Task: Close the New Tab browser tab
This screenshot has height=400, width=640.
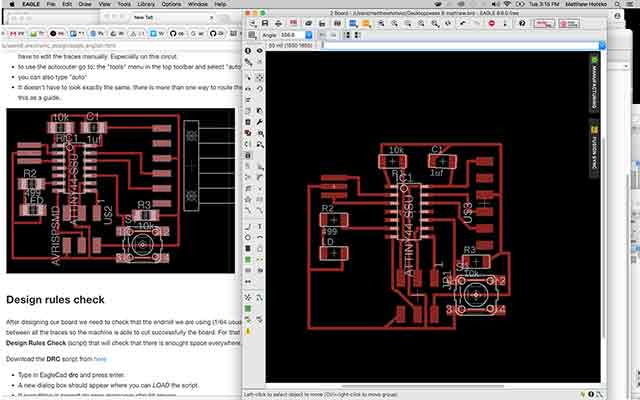Action: pos(211,18)
